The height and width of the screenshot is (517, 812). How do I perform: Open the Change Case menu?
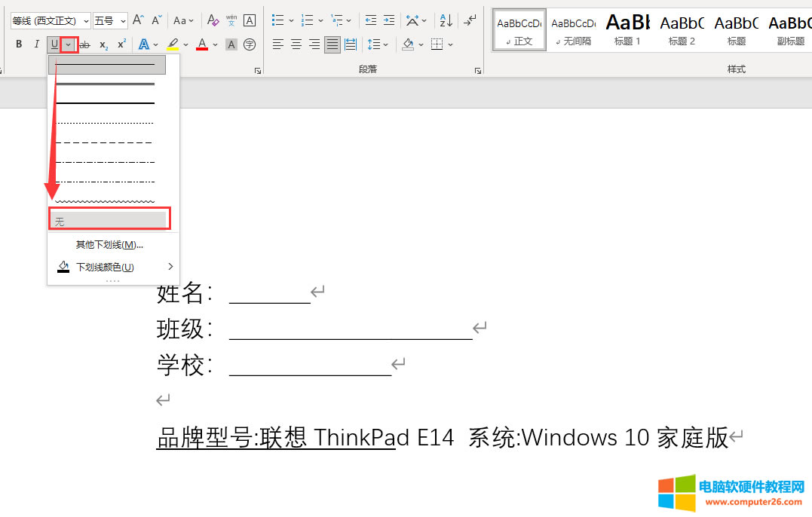[x=182, y=20]
